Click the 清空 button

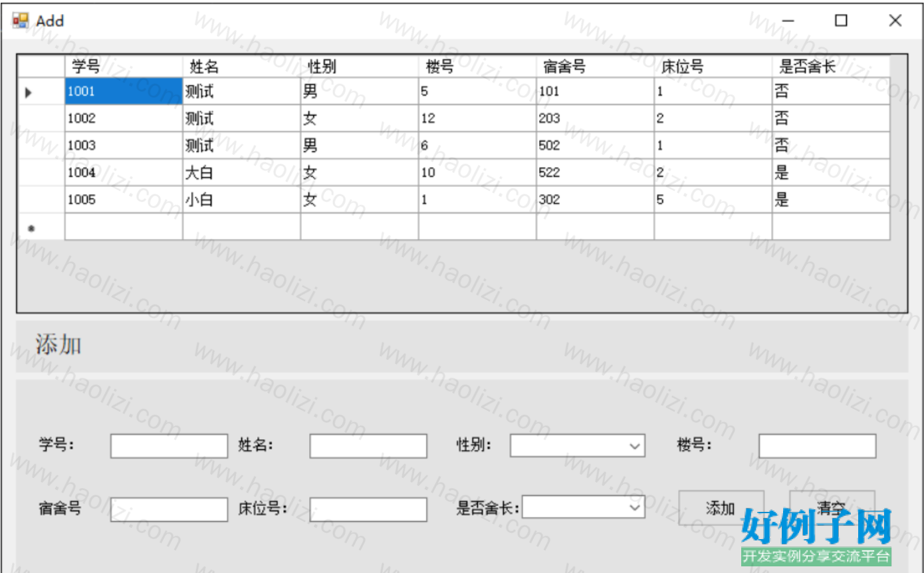832,509
